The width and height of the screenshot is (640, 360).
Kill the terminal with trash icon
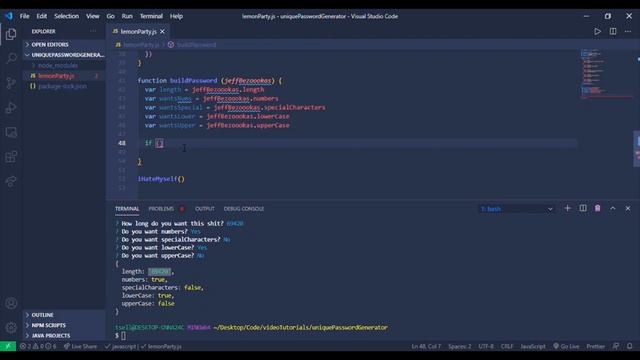coord(598,208)
